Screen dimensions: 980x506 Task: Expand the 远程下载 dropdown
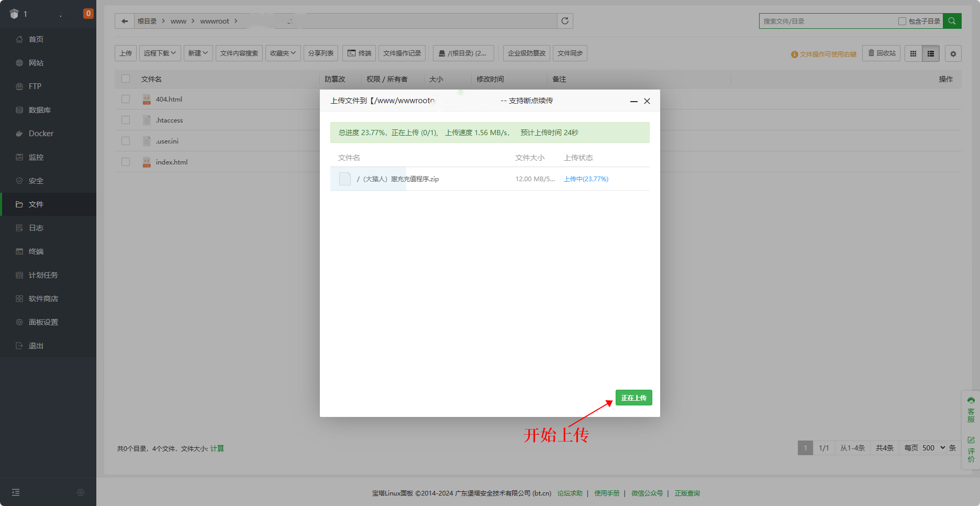click(x=160, y=53)
